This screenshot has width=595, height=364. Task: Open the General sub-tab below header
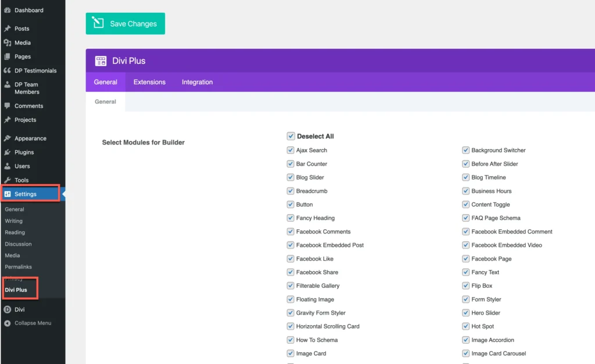tap(106, 102)
